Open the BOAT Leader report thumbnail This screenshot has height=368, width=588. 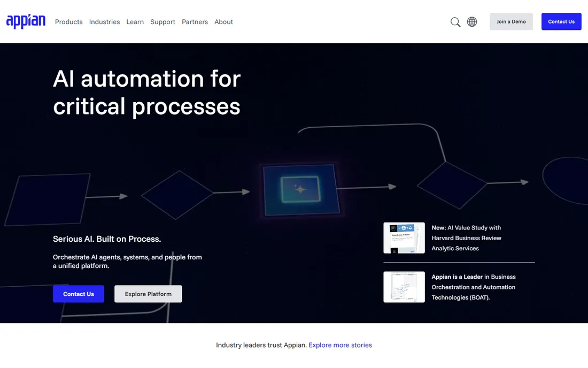404,287
